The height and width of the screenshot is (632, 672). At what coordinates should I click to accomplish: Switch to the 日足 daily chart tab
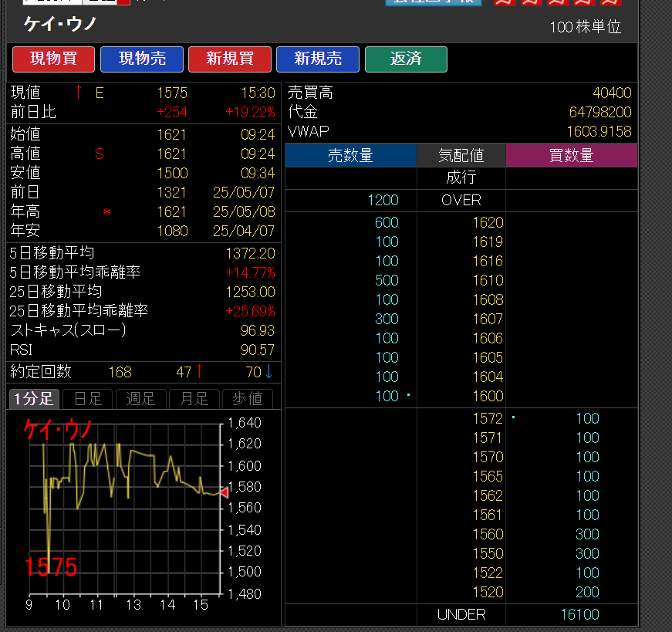(87, 399)
